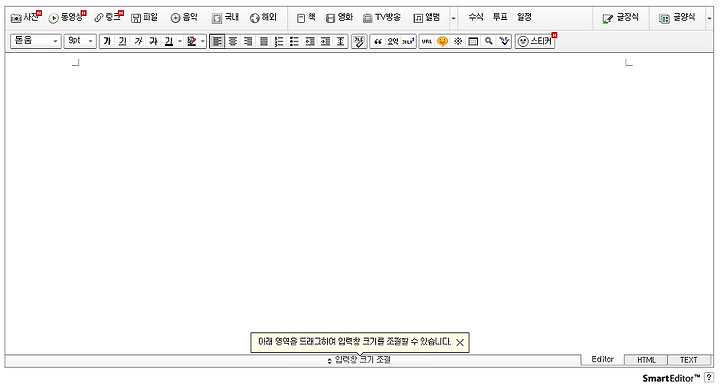
Task: Run the spell checker icon
Action: (504, 41)
